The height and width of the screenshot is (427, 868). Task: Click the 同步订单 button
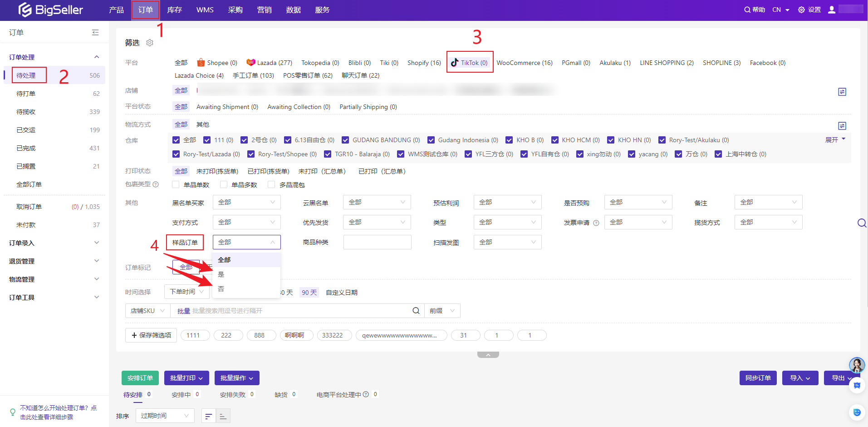(758, 378)
